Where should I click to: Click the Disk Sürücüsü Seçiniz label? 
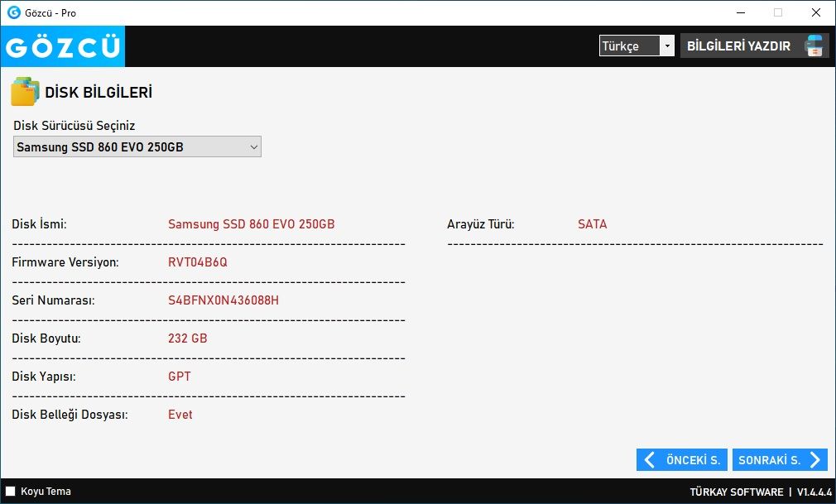74,125
